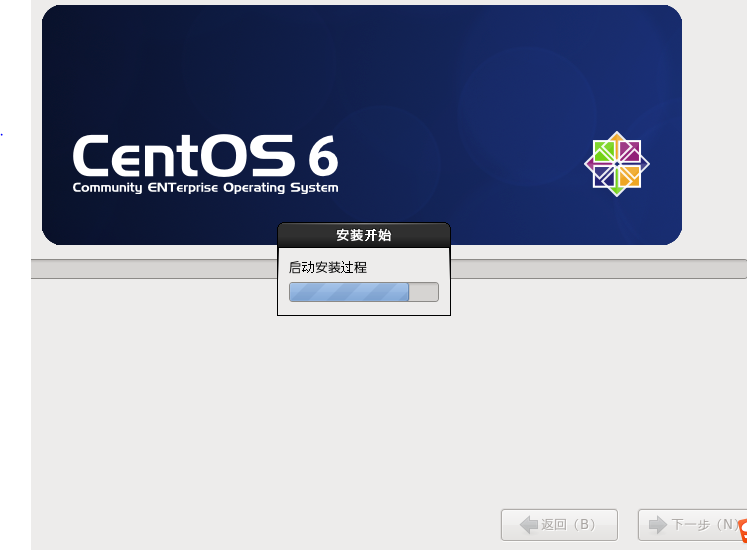Click the CentOS pinwheel logo icon
The width and height of the screenshot is (747, 550).
click(x=617, y=164)
